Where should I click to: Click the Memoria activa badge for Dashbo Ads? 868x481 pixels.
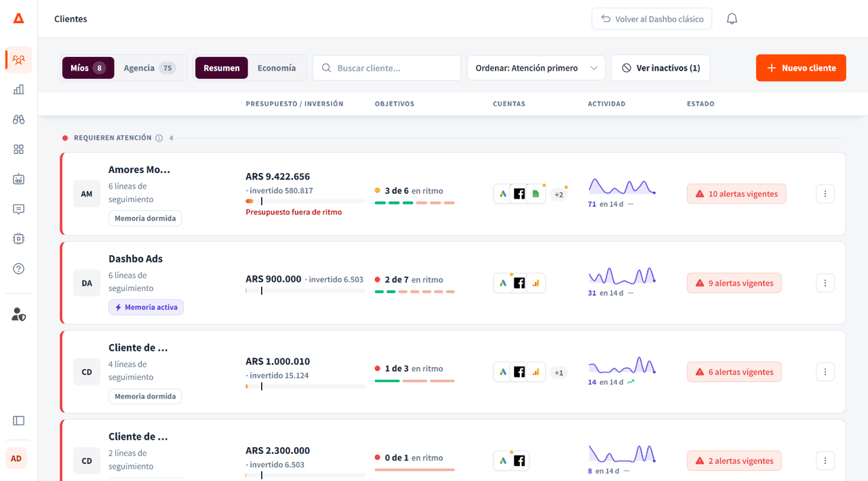146,307
